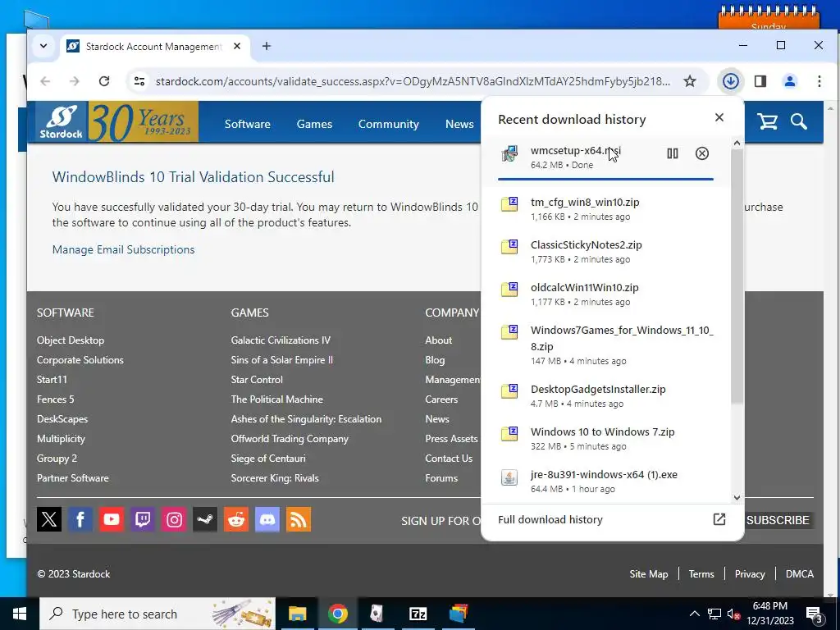Open Solitaire cards app in taskbar
The width and height of the screenshot is (840, 630).
[x=377, y=614]
